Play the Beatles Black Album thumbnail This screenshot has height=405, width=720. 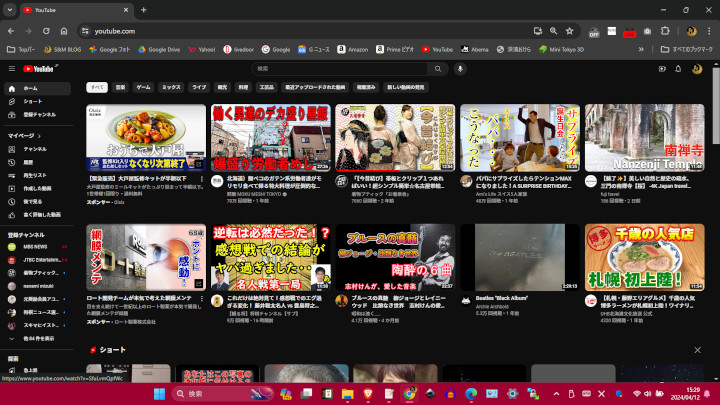[x=520, y=257]
